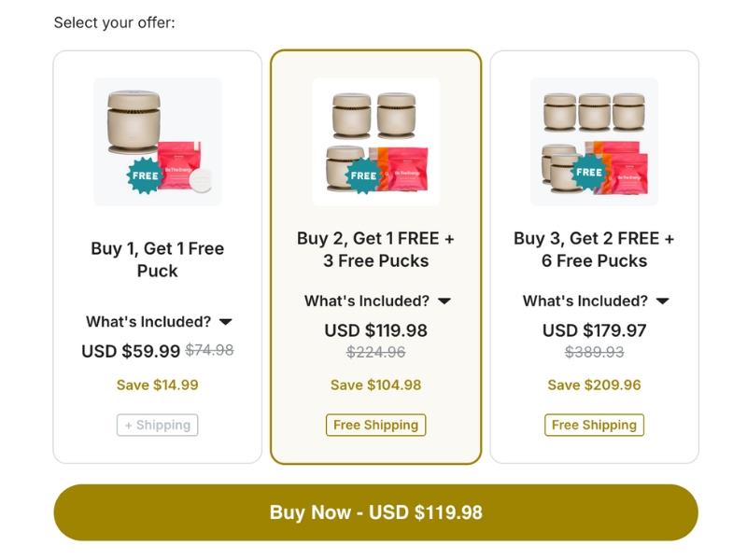Viewport: 747px width, 560px height.
Task: Click the Free Shipping tag in middle offer
Action: coord(375,426)
